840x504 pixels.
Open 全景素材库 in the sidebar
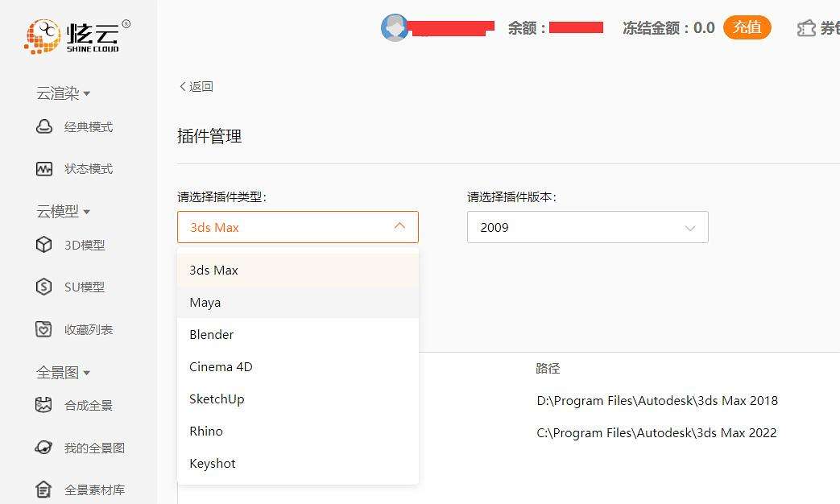point(94,490)
